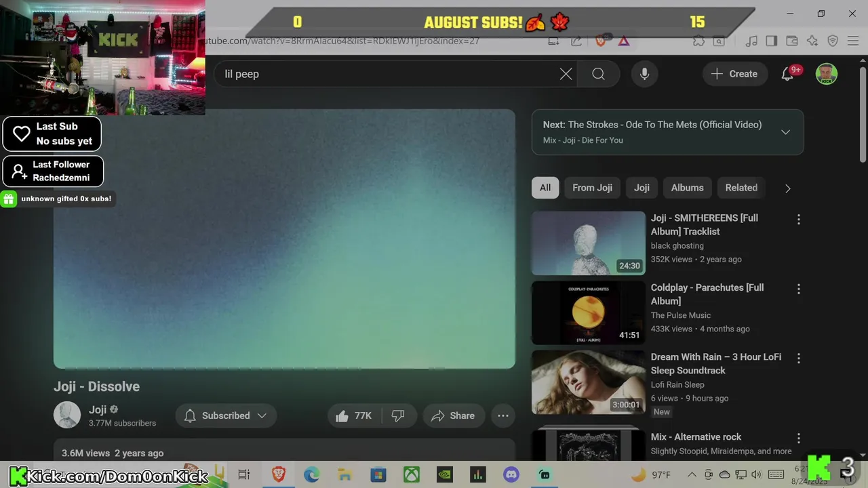Open Microsoft Store from the taskbar
The width and height of the screenshot is (868, 488).
378,474
